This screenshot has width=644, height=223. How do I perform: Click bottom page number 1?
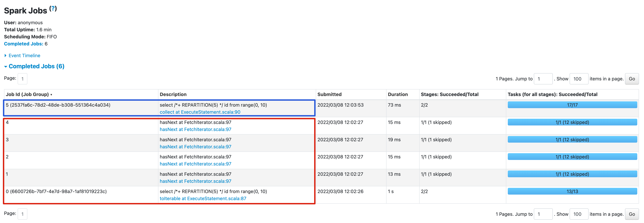pyautogui.click(x=23, y=214)
